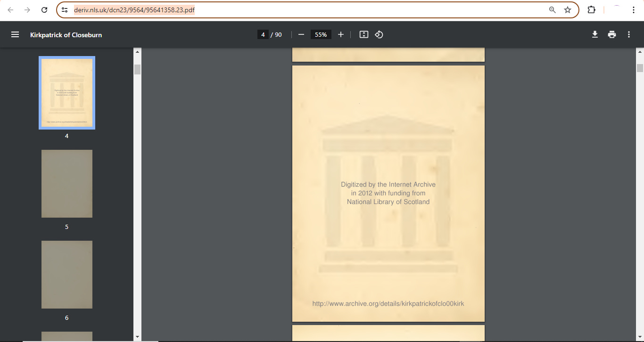Toggle the PDF sidebar with hamburger menu
This screenshot has height=342, width=644.
[15, 34]
